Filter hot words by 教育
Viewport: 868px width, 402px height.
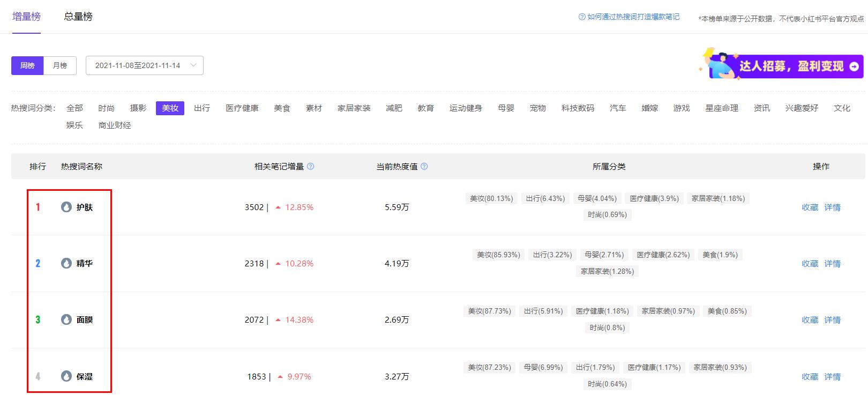[426, 108]
